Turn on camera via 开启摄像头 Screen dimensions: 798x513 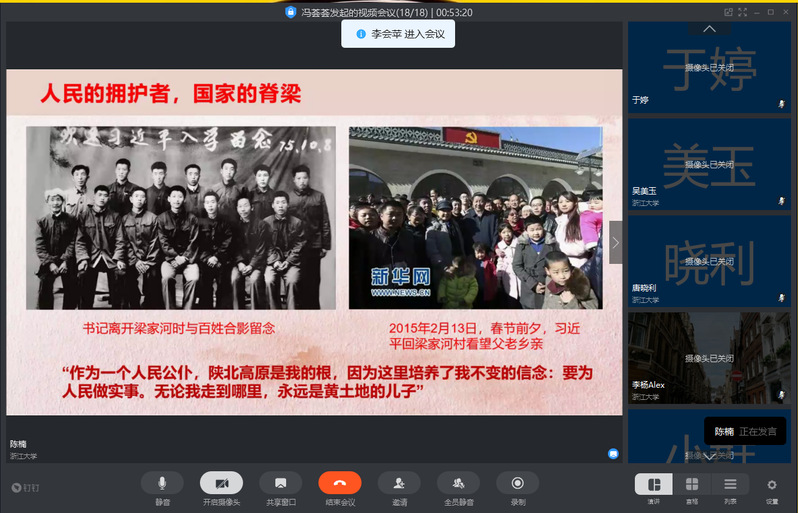click(x=221, y=483)
